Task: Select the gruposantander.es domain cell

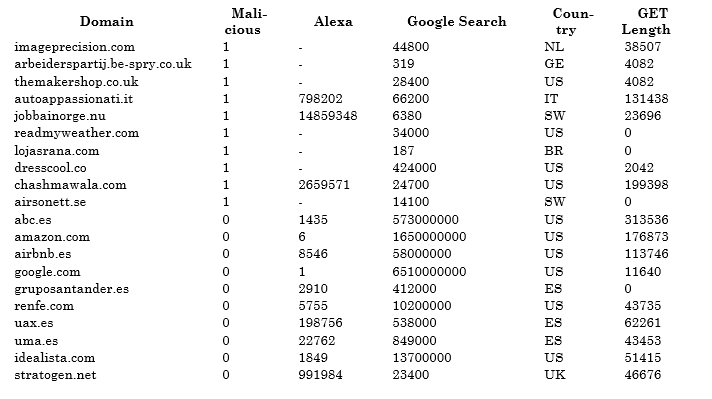Action: (71, 289)
